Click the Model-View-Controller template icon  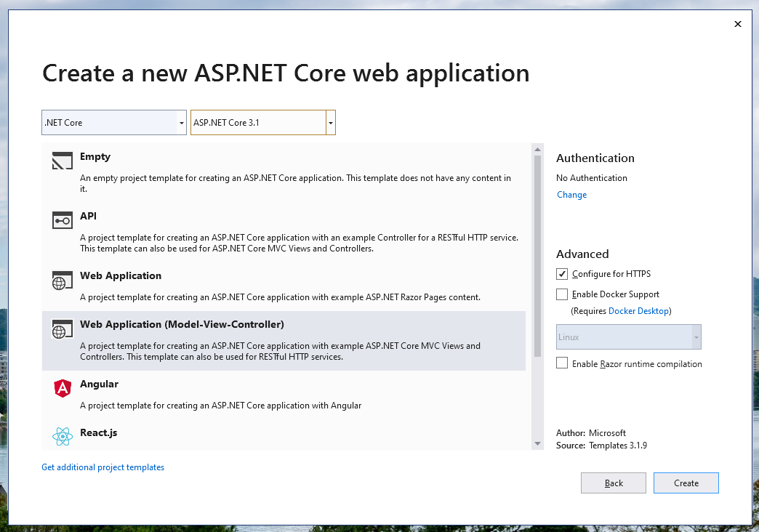63,329
